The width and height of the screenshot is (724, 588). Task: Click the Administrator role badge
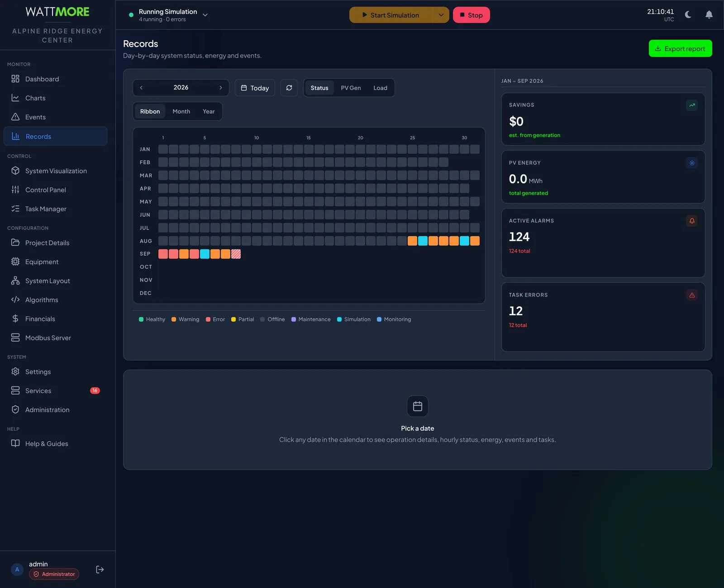click(54, 574)
